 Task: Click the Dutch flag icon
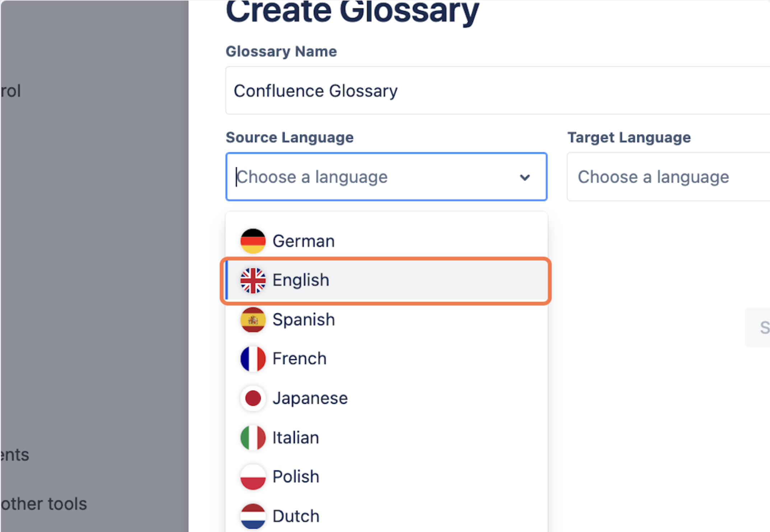pyautogui.click(x=253, y=516)
